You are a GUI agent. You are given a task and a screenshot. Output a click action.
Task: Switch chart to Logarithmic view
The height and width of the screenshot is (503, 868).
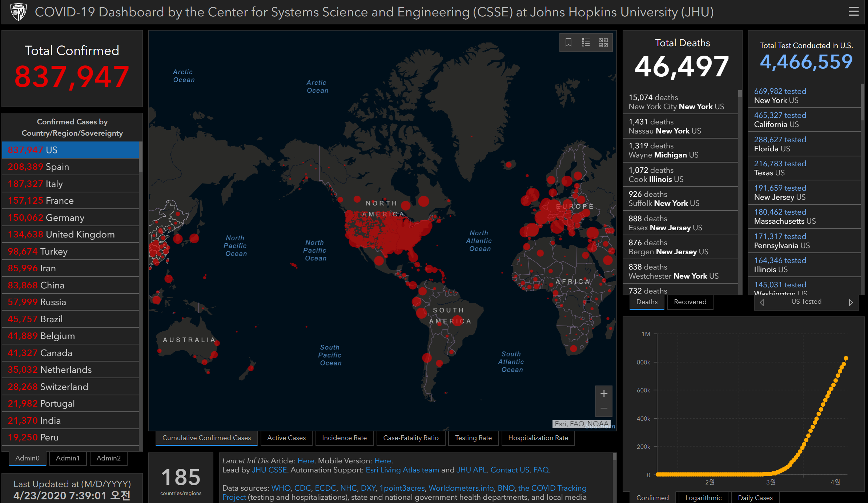point(703,498)
